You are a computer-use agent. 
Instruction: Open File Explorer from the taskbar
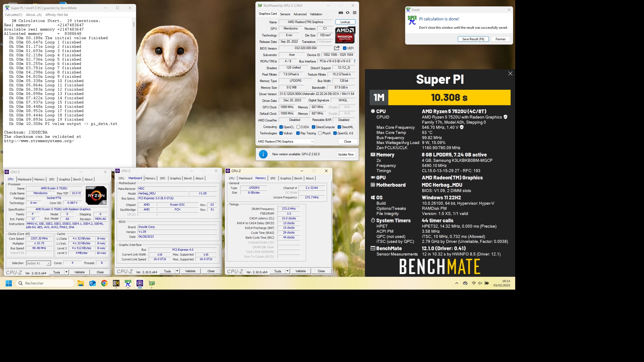(x=81, y=283)
